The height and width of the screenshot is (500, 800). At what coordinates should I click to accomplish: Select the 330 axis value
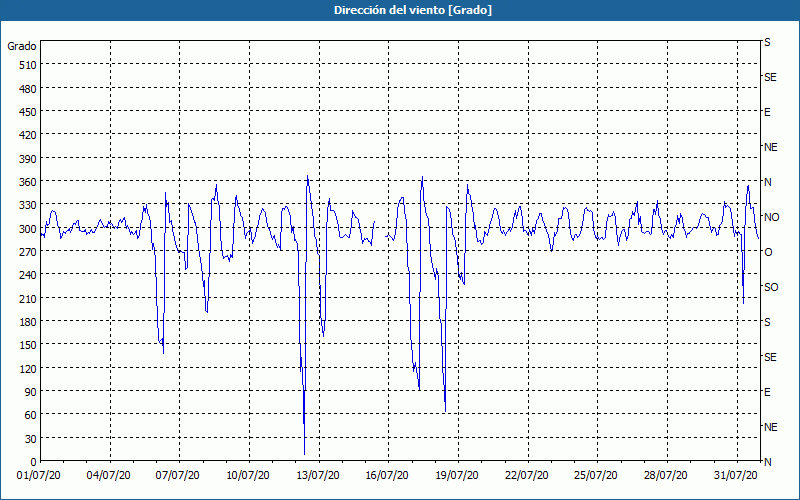(29, 205)
